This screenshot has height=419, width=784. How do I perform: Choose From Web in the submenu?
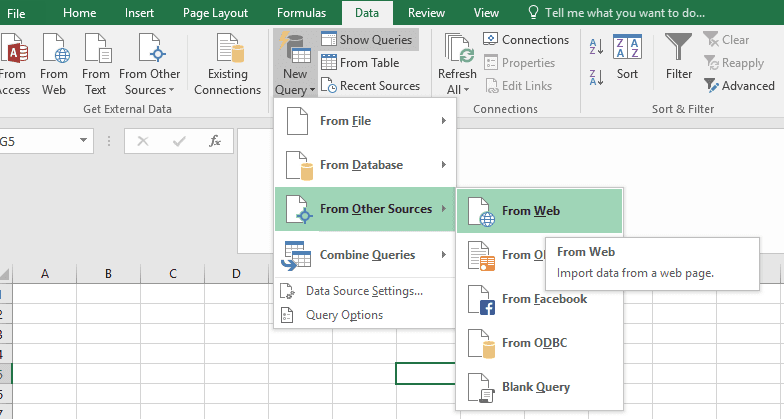pos(540,211)
